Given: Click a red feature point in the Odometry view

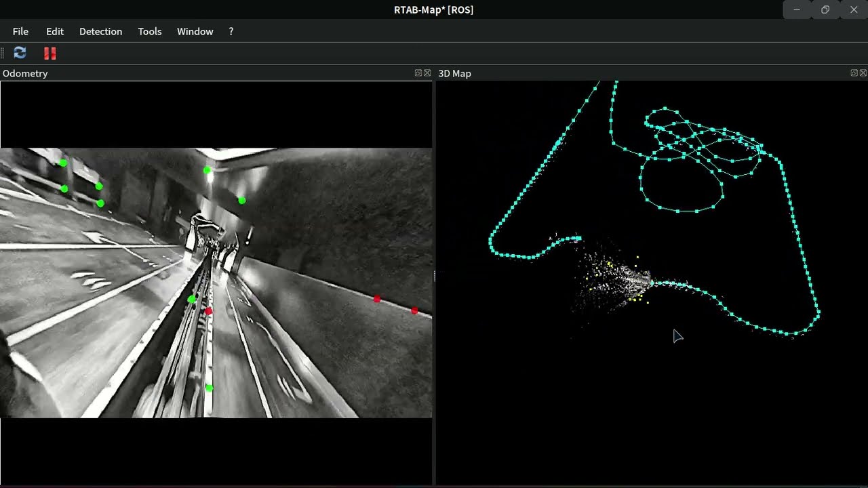Looking at the screenshot, I should tap(378, 299).
